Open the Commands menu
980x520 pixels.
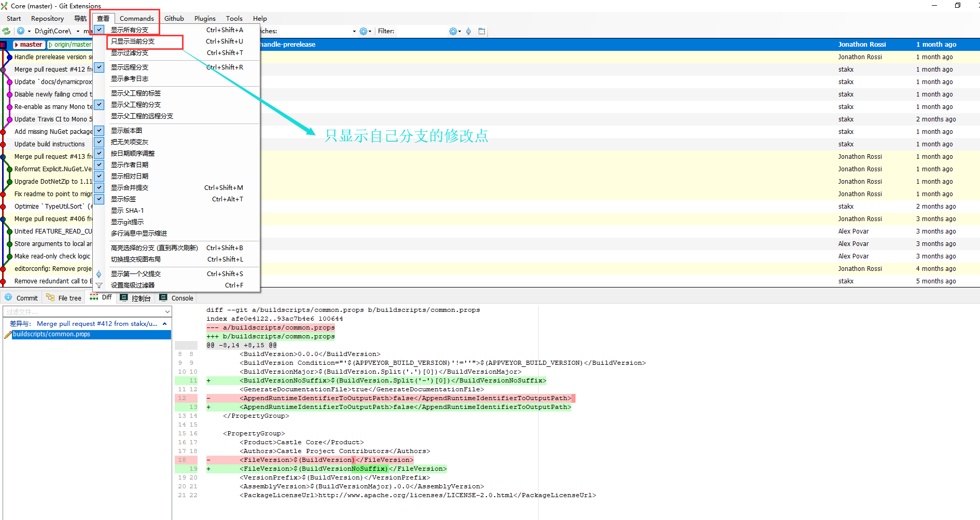[x=137, y=19]
